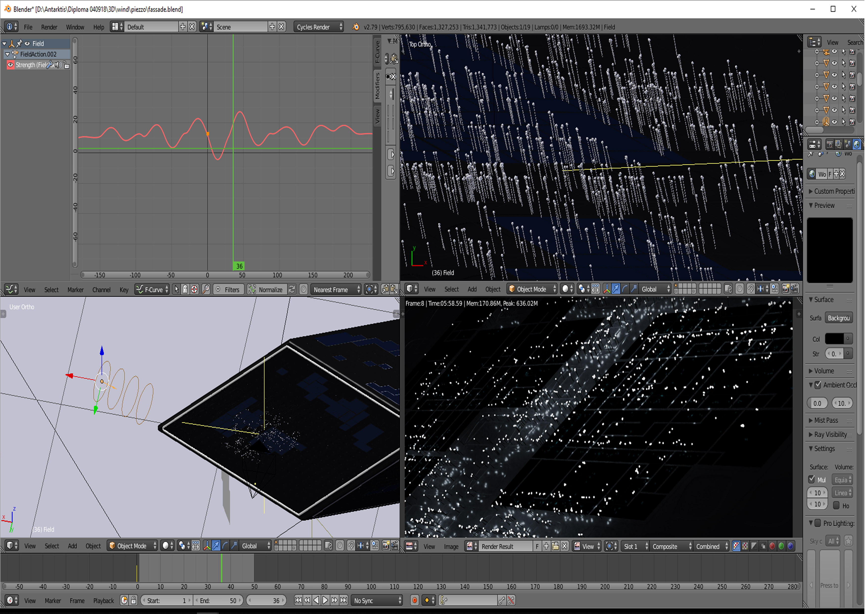Viewport: 868px width, 614px height.
Task: Click the delete keyframes icon in timeline
Action: coord(511,600)
